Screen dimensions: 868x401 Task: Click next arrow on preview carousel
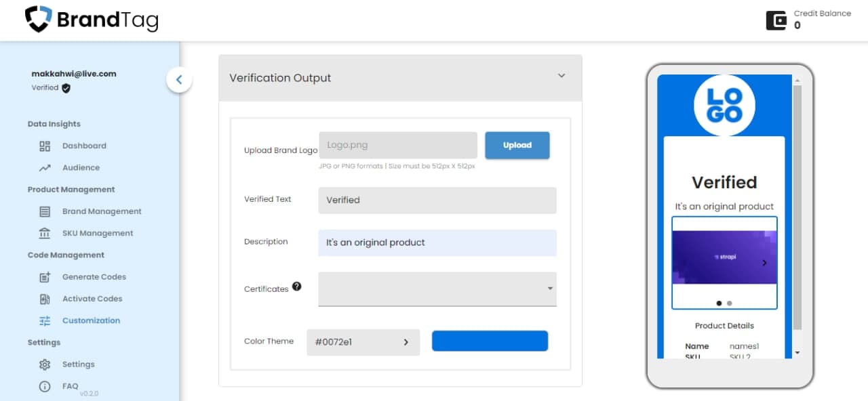point(765,263)
